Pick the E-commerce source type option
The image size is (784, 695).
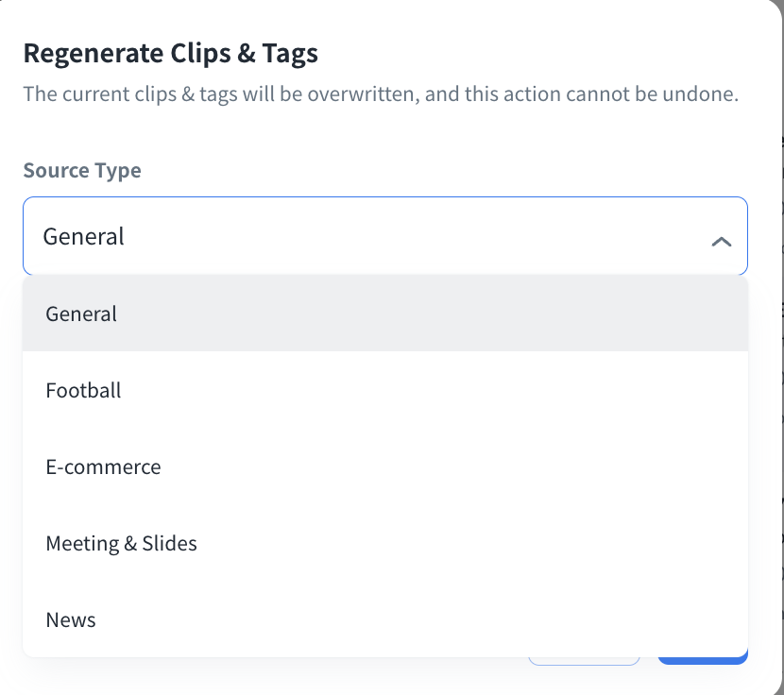coord(103,466)
